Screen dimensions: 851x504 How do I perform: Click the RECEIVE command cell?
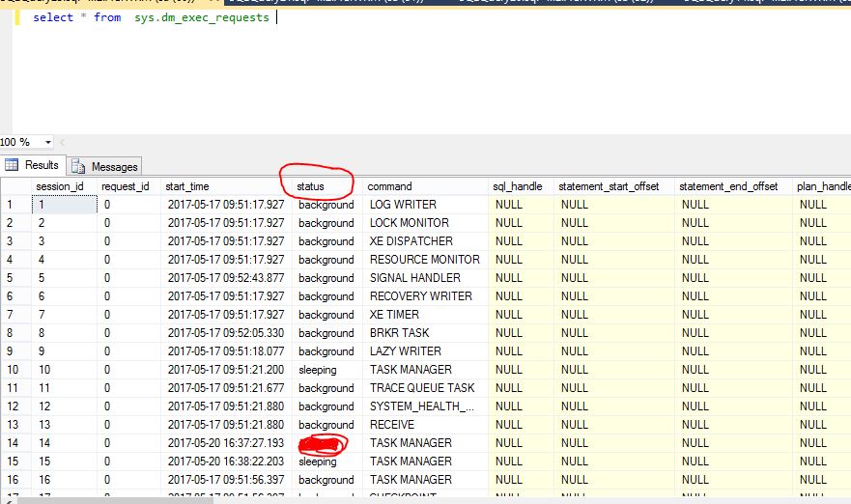425,425
